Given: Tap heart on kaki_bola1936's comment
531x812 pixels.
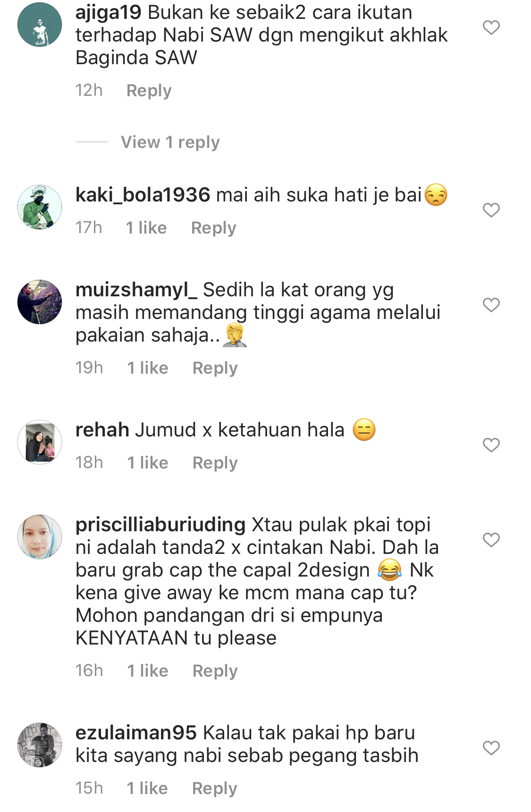Looking at the screenshot, I should coord(491,210).
